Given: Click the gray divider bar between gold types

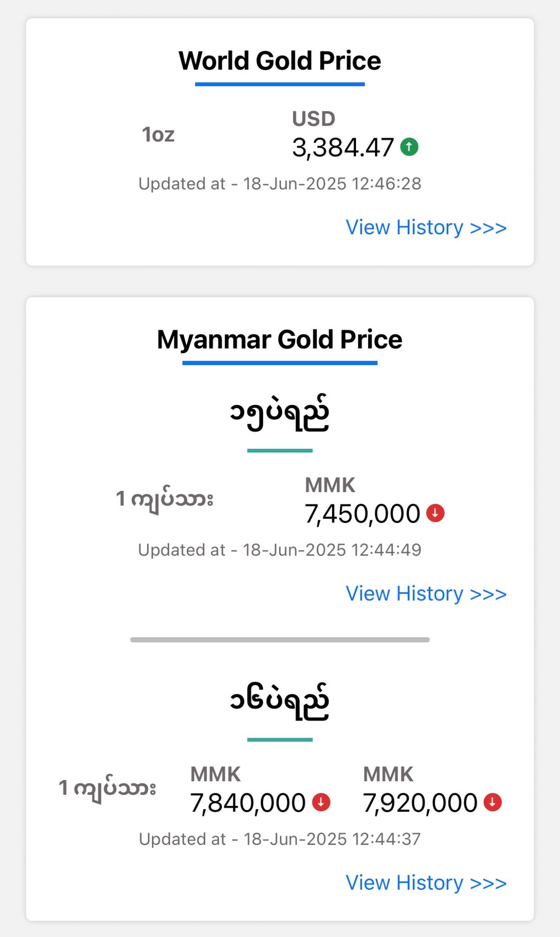Looking at the screenshot, I should (280, 640).
